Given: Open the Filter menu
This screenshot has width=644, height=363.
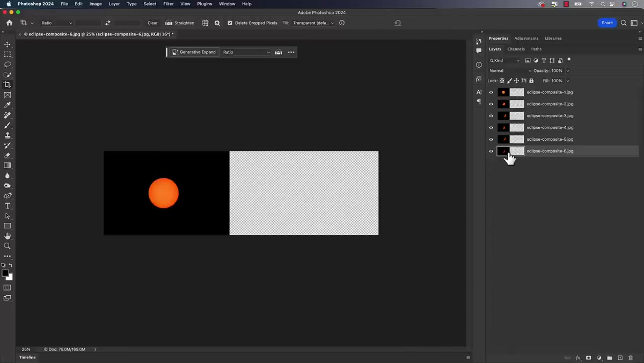Looking at the screenshot, I should point(168,4).
